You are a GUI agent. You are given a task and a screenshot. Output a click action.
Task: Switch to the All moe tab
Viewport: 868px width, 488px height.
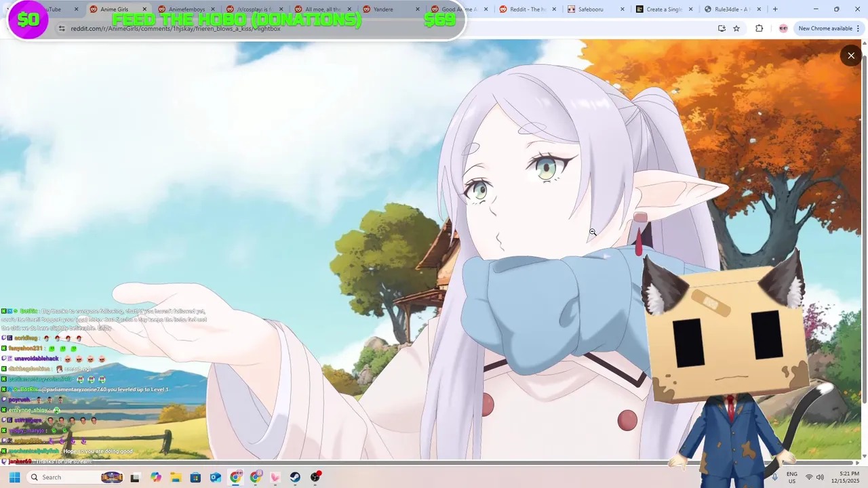pos(324,9)
